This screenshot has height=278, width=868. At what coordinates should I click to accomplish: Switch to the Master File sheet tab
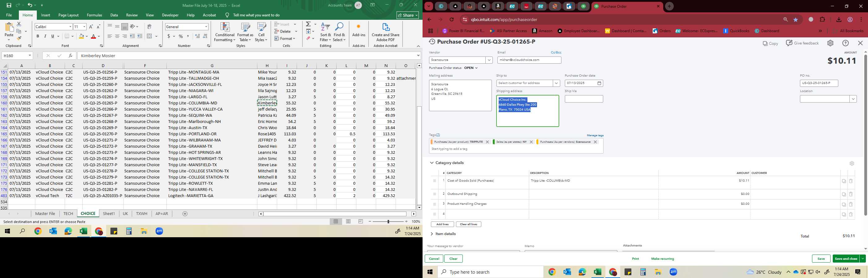(x=45, y=214)
